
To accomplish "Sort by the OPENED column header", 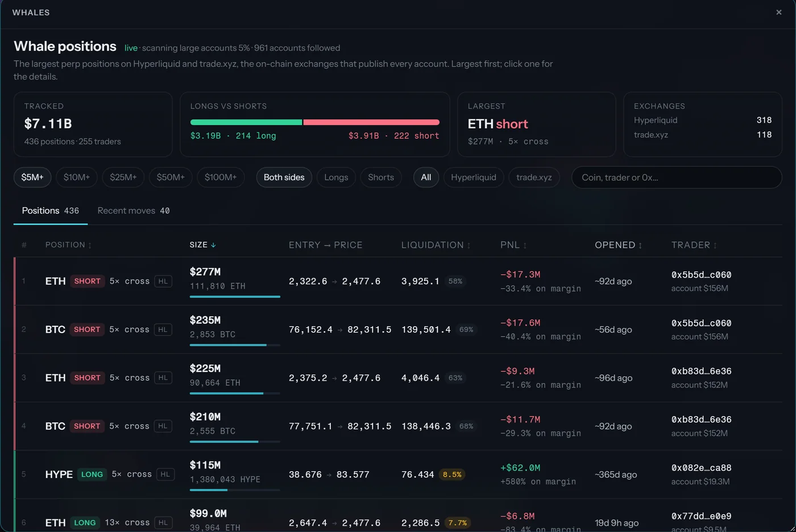I will [x=619, y=245].
